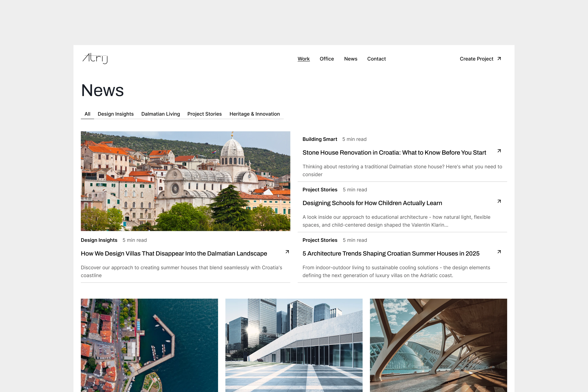Click the Atrij logo
The height and width of the screenshot is (392, 588).
click(95, 58)
